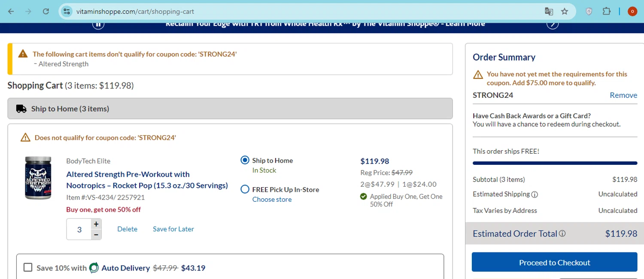Click the Estimated Order Total info icon
644x279 pixels.
pyautogui.click(x=562, y=234)
